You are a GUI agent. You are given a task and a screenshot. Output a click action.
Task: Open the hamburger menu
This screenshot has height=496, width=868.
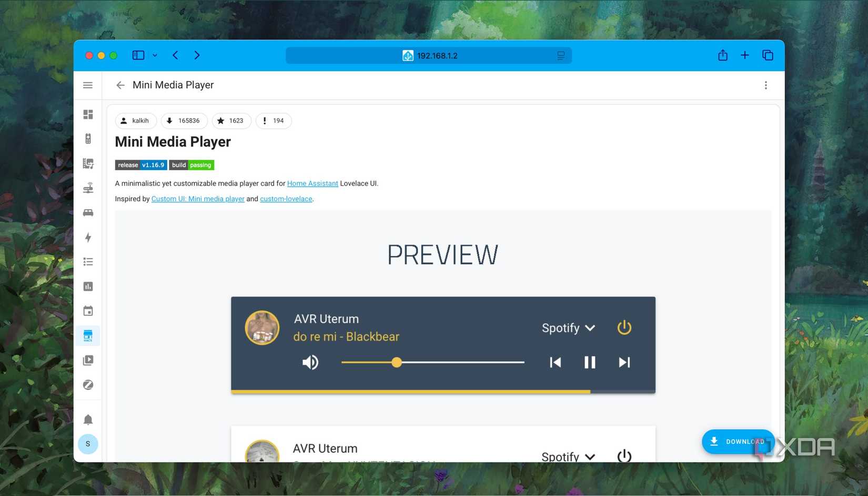[88, 85]
